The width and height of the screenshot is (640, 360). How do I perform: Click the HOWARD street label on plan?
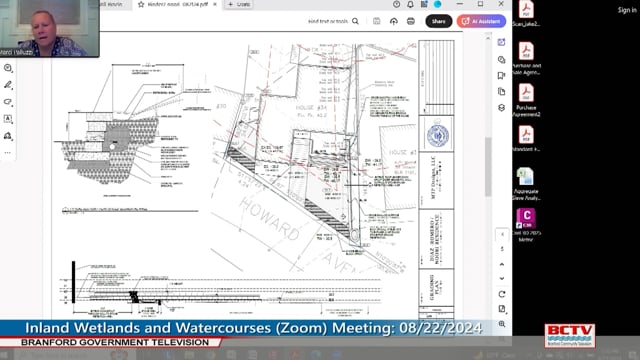(269, 218)
